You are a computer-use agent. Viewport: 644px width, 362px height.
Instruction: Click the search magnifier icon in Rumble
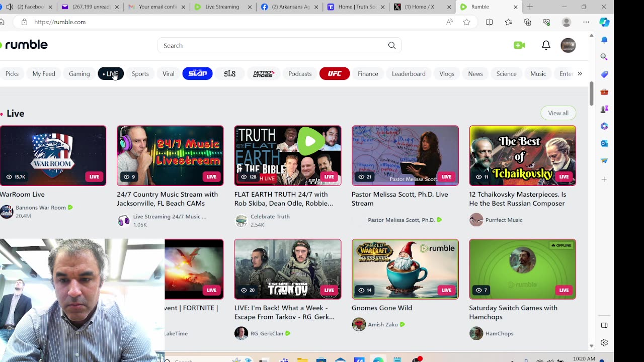coord(392,45)
